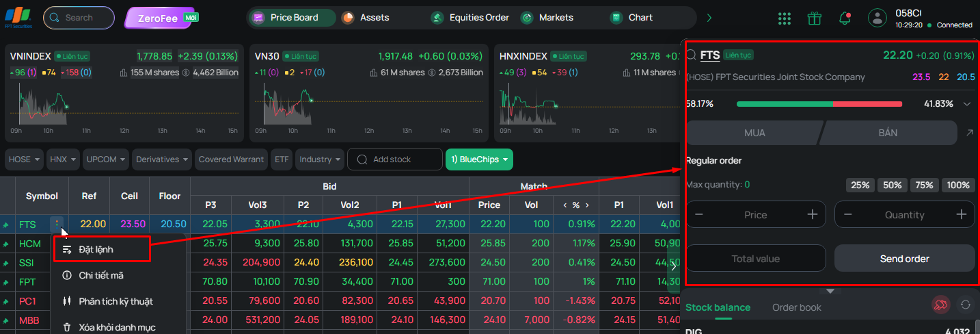Screen dimensions: 980x334
Task: Increase price with the plus stepper
Action: coord(812,214)
